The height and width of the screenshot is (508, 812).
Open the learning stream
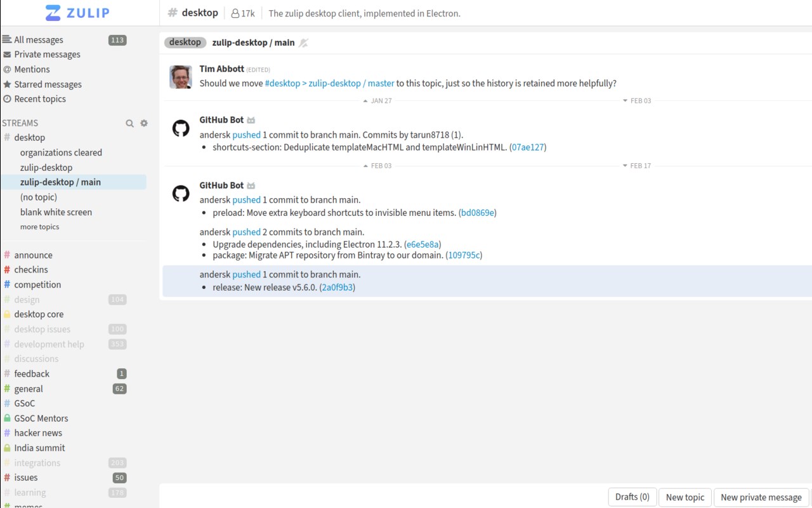[x=30, y=493]
